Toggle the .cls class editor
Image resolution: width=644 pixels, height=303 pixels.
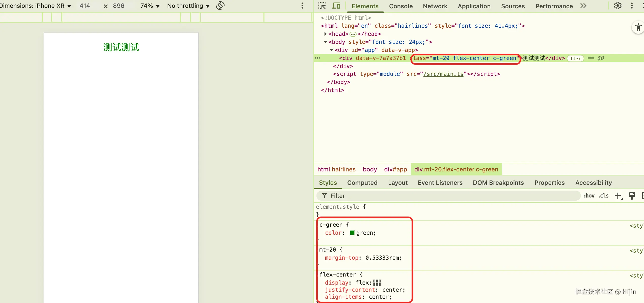click(604, 196)
